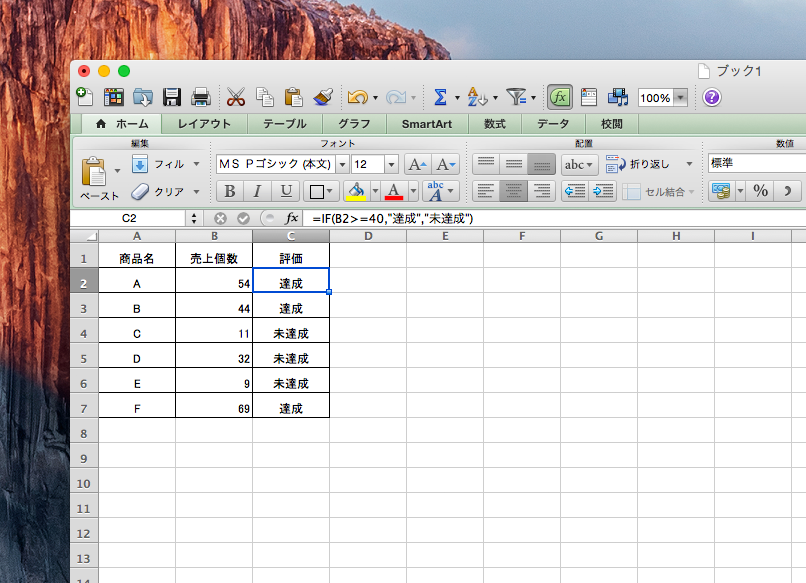806x583 pixels.
Task: Open the number format 標準 box
Action: tap(757, 163)
